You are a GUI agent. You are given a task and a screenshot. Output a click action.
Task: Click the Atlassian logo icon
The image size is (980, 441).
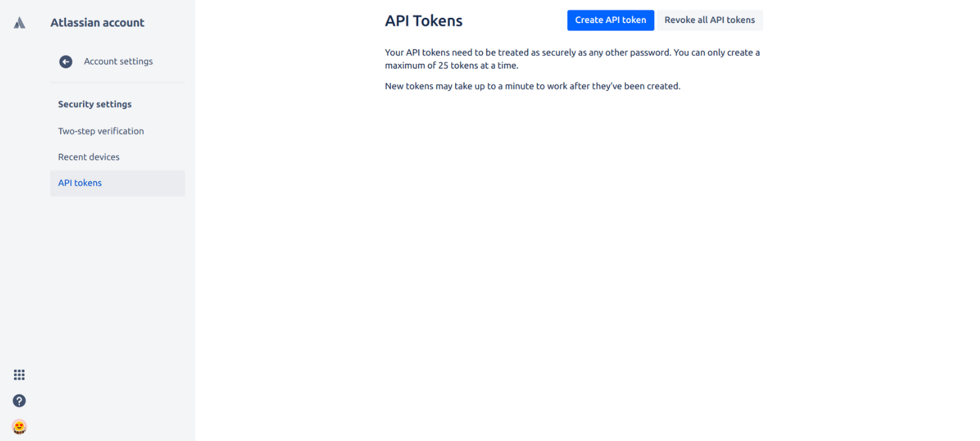tap(19, 22)
